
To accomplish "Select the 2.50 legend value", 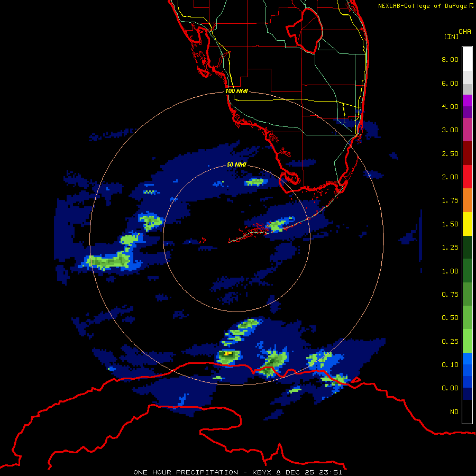I will tap(450, 153).
